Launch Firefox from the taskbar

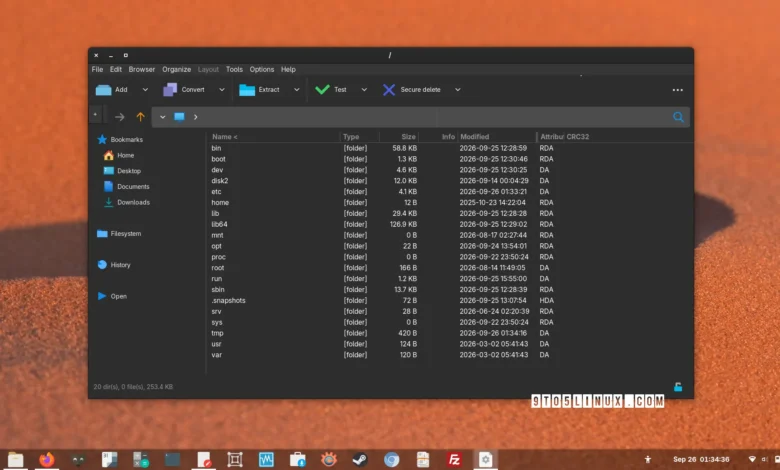[47, 460]
